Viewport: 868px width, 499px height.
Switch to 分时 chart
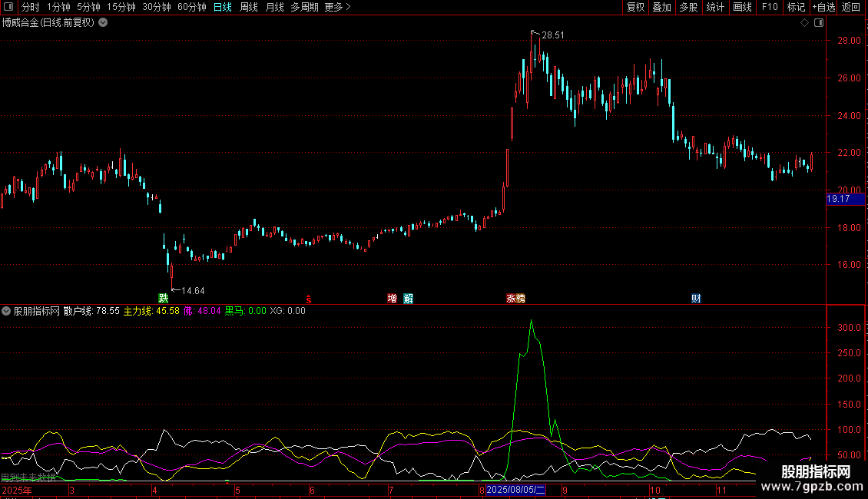coord(31,7)
